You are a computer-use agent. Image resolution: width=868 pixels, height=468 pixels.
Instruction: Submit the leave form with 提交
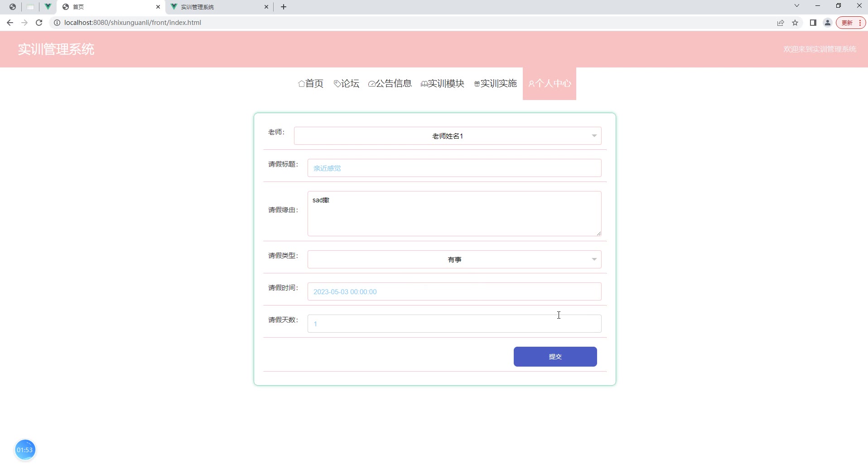point(555,357)
